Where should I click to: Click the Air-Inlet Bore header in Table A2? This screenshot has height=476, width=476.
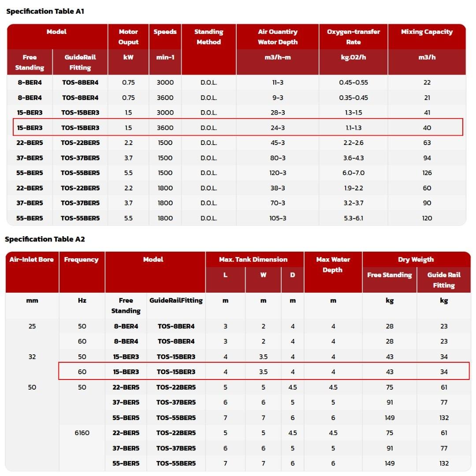[32, 260]
